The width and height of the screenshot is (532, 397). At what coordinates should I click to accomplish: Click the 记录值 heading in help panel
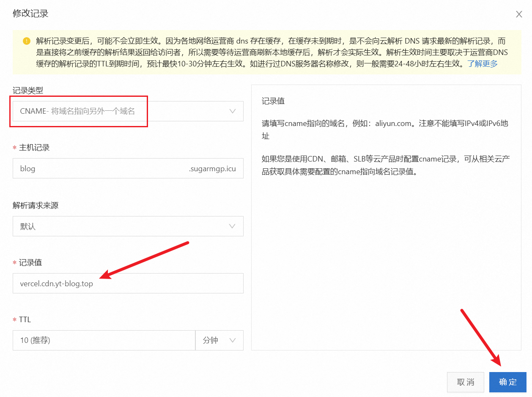[273, 101]
